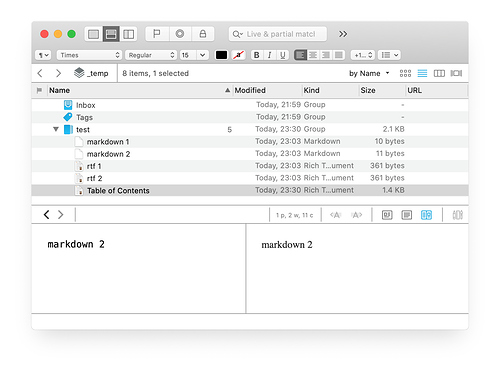The height and width of the screenshot is (375, 501).
Task: Align text left
Action: [x=300, y=55]
